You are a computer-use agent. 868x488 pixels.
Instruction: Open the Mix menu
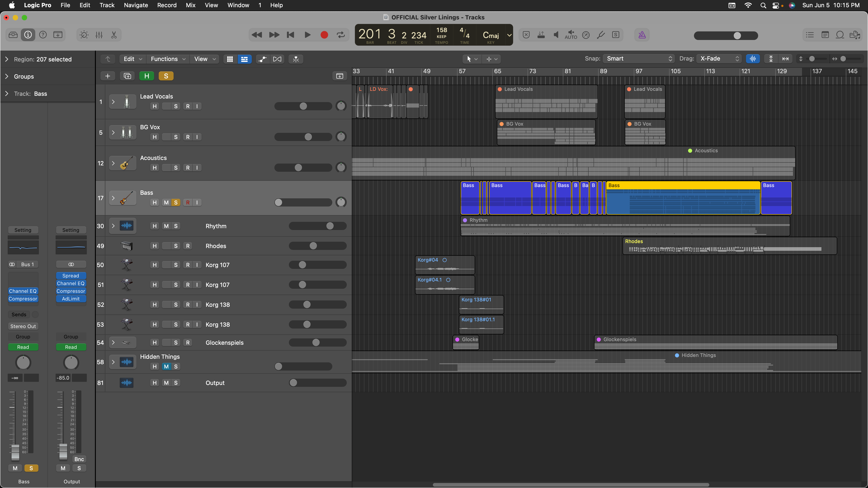click(x=190, y=5)
